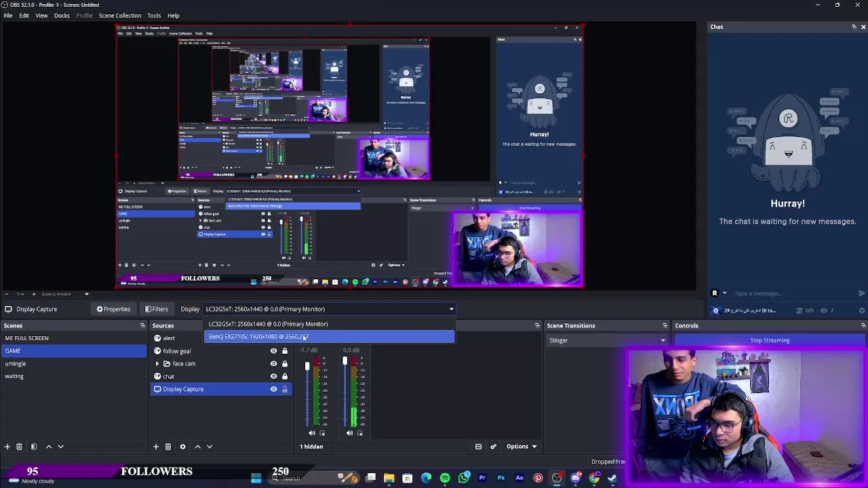868x488 pixels.
Task: Pop out the Scene Transitions dock
Action: click(x=665, y=326)
